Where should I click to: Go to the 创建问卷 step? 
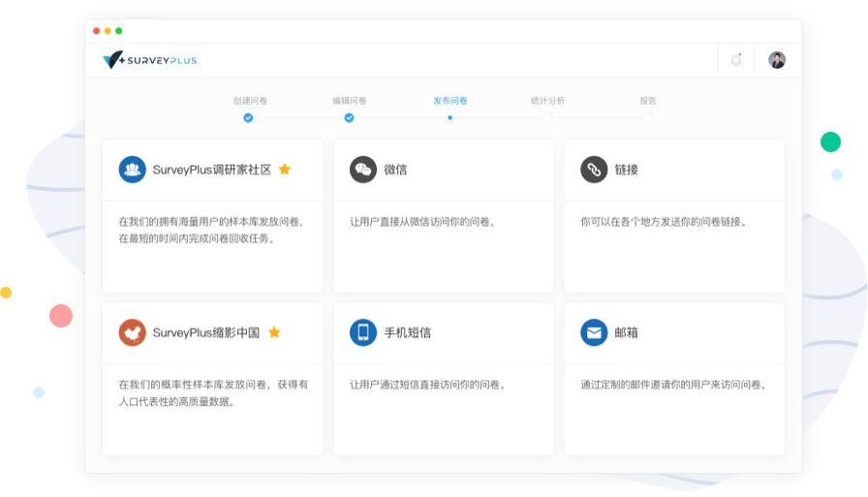coord(250,101)
